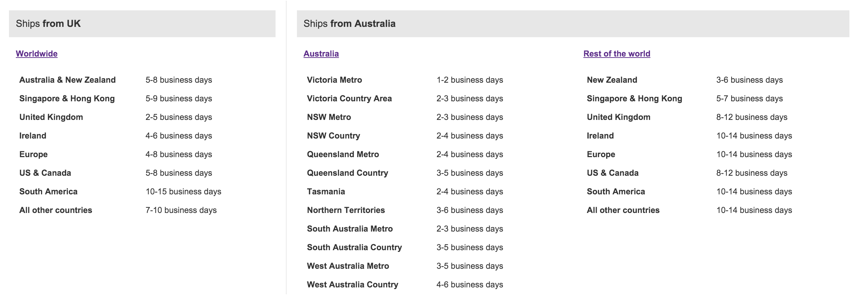Select 'South Australia Country' label

pyautogui.click(x=354, y=247)
